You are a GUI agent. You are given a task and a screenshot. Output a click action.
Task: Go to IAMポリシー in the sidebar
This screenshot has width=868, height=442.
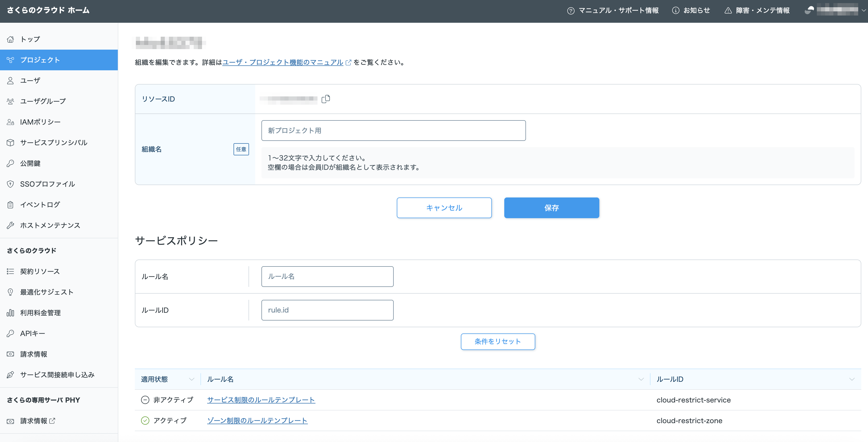click(40, 122)
